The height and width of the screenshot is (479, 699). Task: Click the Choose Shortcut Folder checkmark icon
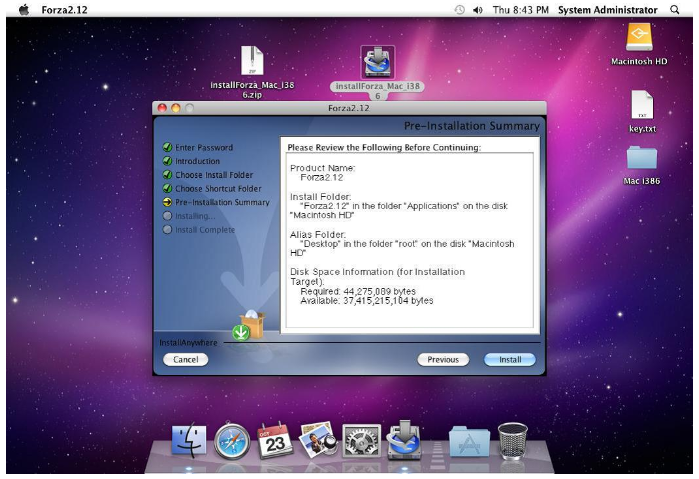[168, 189]
